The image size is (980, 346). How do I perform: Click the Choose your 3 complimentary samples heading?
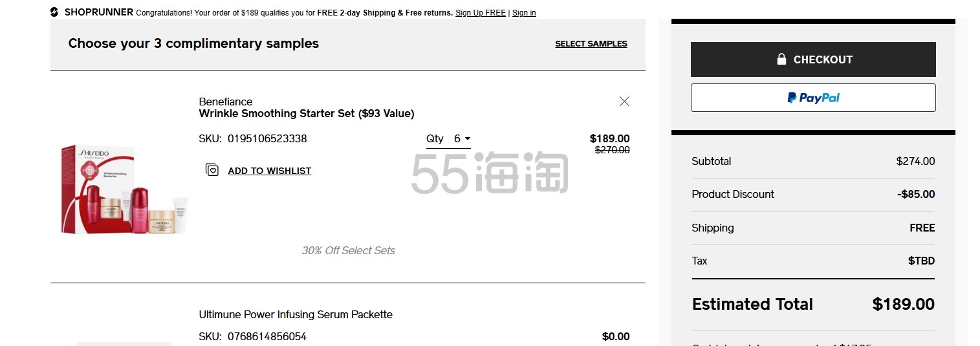point(193,43)
